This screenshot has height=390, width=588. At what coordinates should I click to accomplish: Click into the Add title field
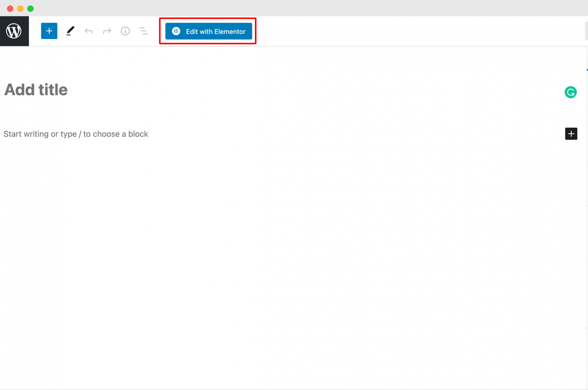(36, 90)
